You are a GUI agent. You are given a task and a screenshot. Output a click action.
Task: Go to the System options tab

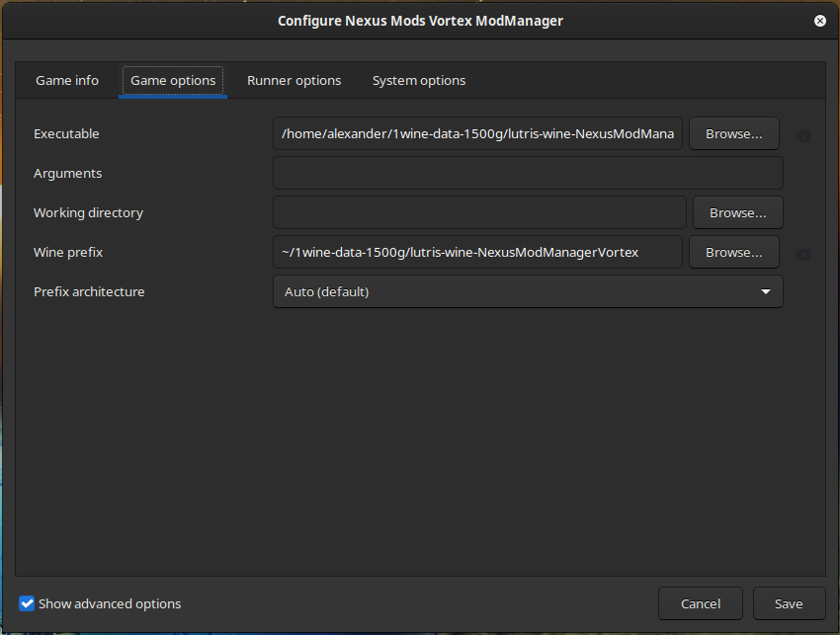[419, 80]
